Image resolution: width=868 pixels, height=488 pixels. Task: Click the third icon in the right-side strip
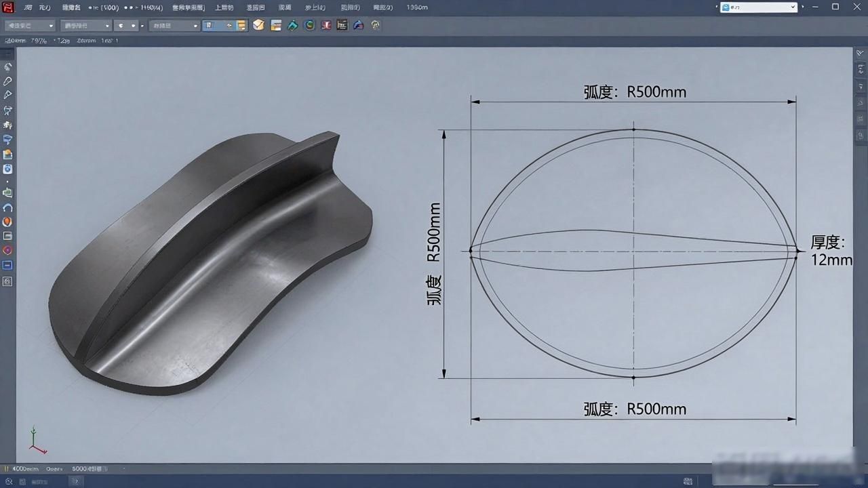tap(861, 86)
